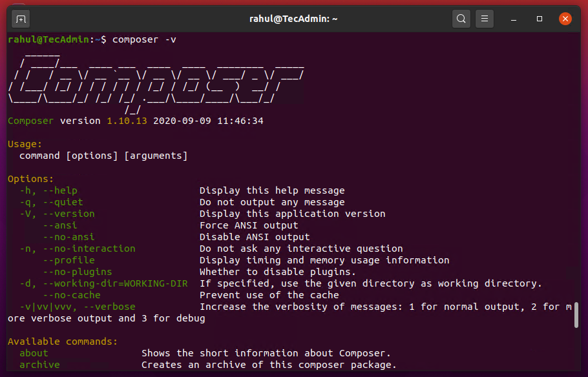
Task: Click the prompt text rahul@TecAdmin
Action: click(x=48, y=39)
